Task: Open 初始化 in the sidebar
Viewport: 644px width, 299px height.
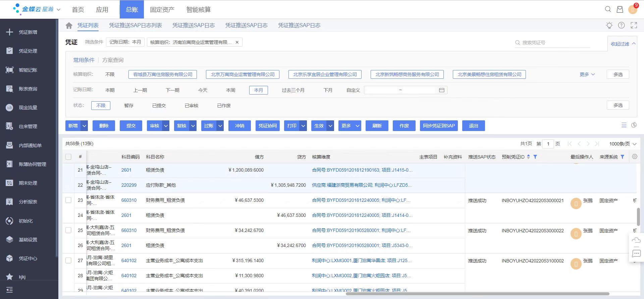Action: 25,221
